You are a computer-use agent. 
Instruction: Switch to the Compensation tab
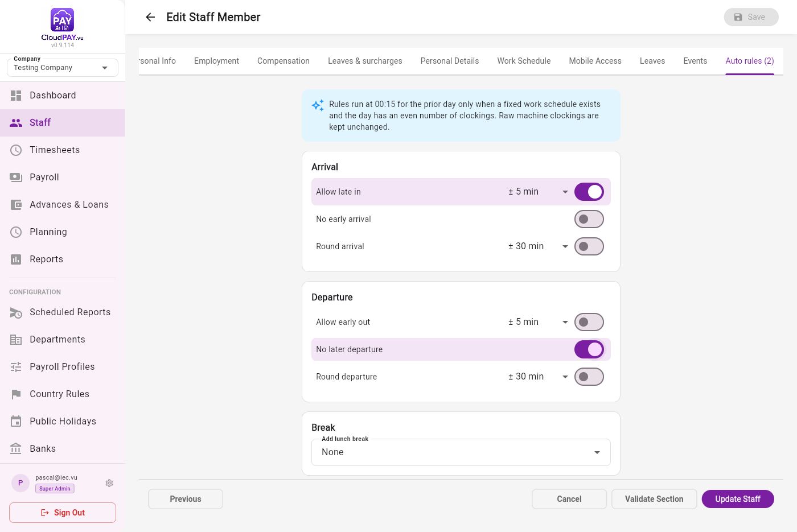[284, 61]
